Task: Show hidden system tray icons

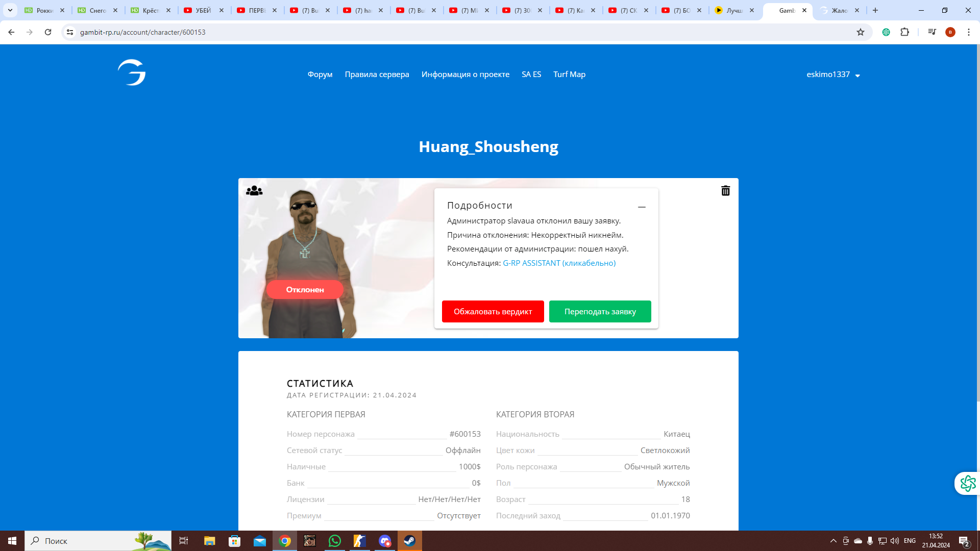Action: click(x=833, y=541)
